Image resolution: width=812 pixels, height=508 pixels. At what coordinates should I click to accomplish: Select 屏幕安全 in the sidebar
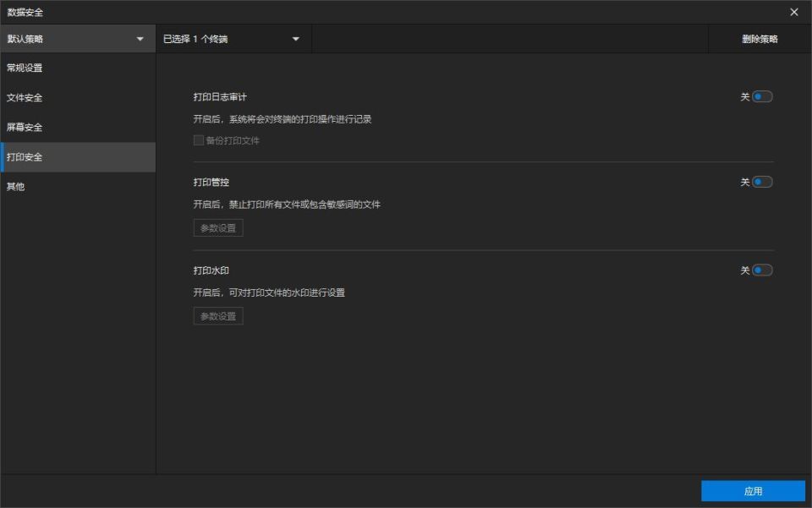[78, 128]
